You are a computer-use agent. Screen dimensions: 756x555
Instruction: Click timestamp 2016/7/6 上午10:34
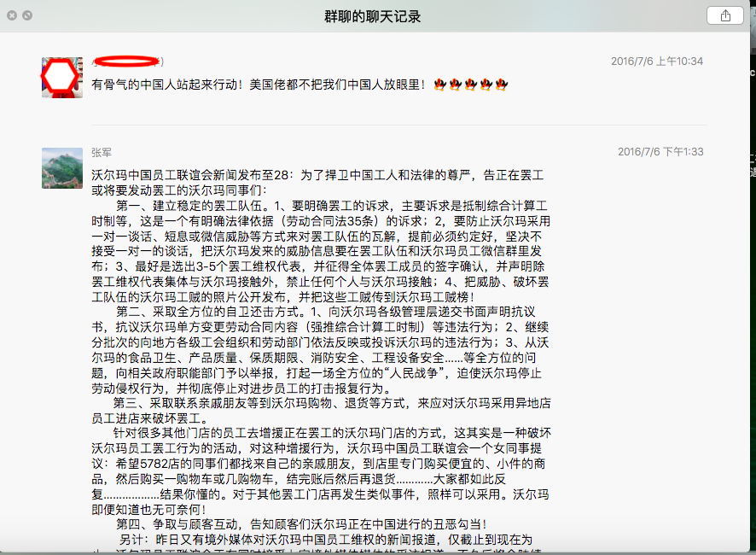(657, 61)
